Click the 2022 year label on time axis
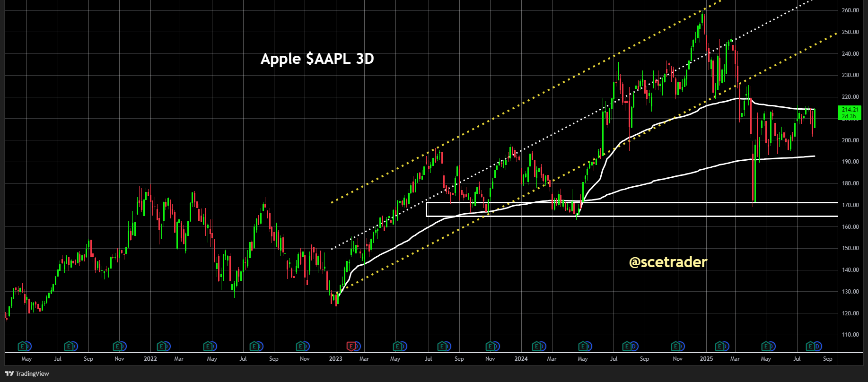868x382 pixels. 150,359
